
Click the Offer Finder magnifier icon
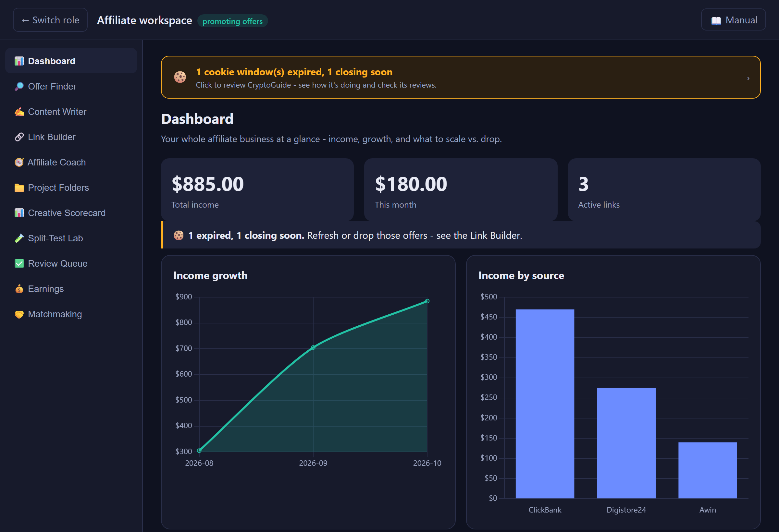[x=19, y=86]
